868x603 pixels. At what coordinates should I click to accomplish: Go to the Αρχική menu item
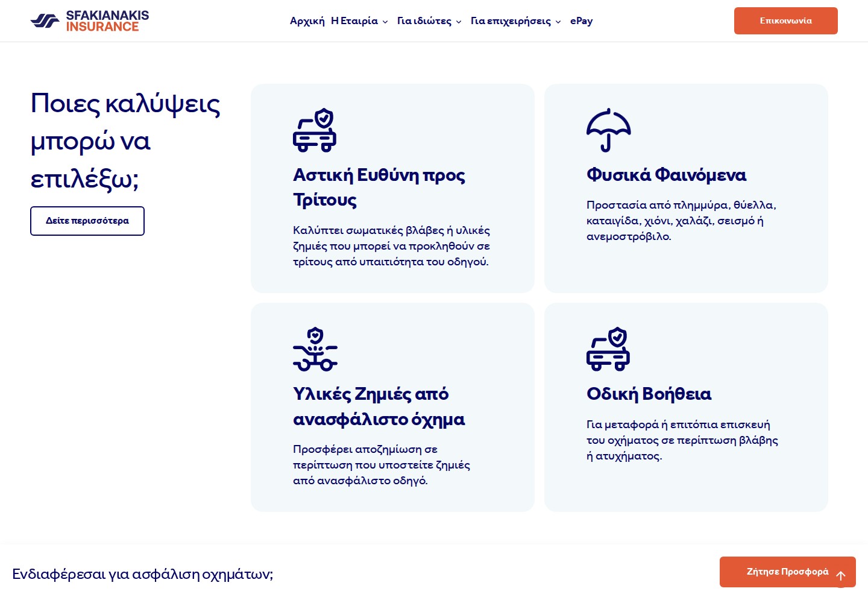coord(307,21)
